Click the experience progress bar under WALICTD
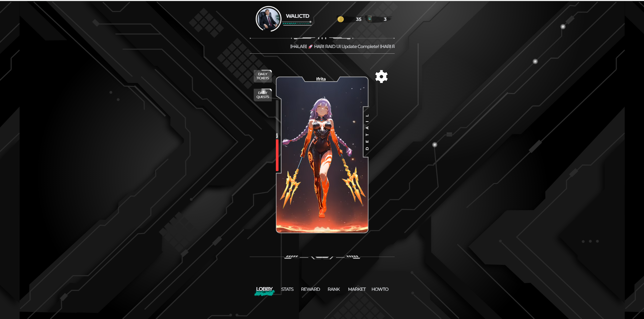This screenshot has height=319, width=644. pos(297,24)
